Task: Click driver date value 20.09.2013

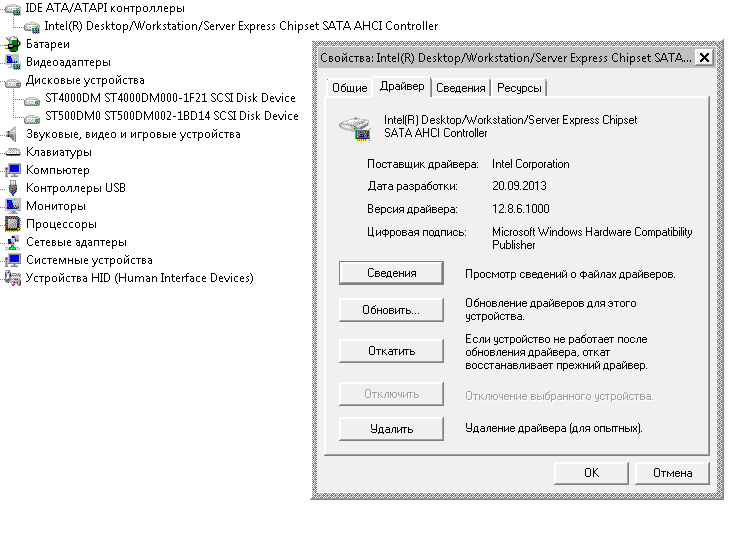Action: pos(519,186)
